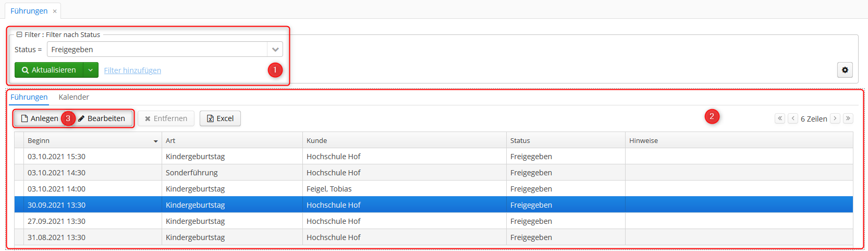Select the Sonderführung row on 03.10.2021 14:30
Screen dimensions: 868x251
click(434, 173)
